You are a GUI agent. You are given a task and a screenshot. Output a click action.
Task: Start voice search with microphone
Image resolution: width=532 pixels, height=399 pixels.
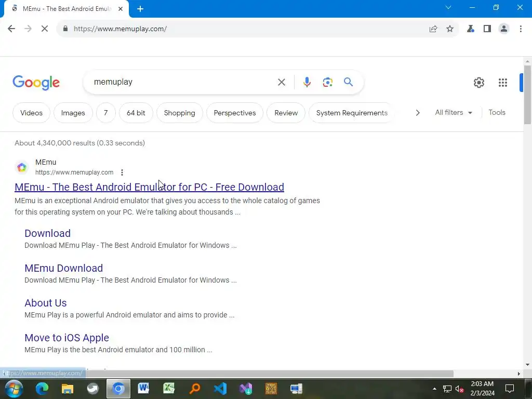[307, 82]
